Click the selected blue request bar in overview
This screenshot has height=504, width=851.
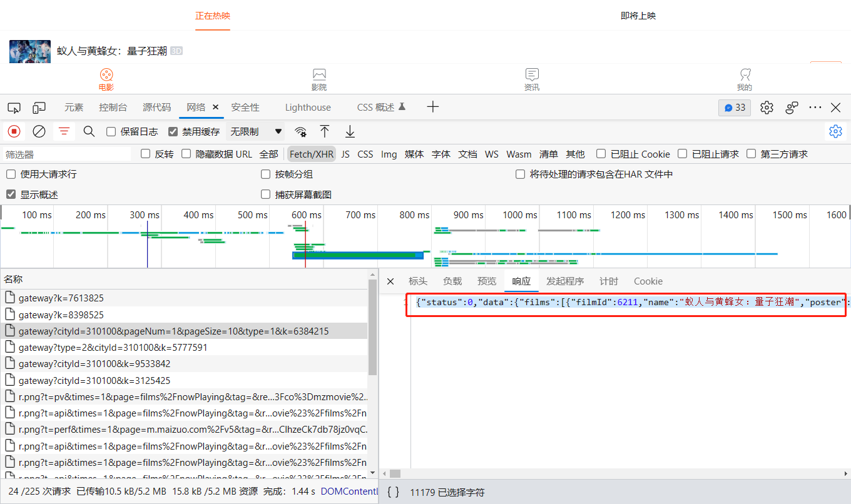click(x=358, y=255)
